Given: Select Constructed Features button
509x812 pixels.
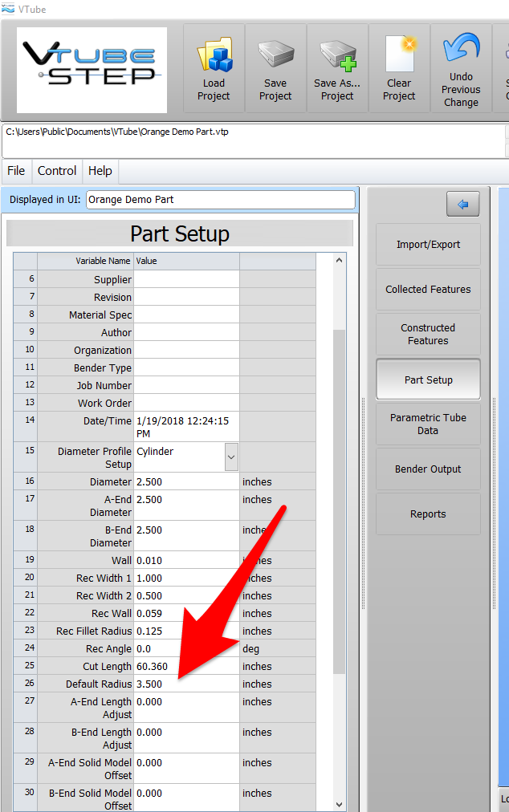Looking at the screenshot, I should [428, 335].
